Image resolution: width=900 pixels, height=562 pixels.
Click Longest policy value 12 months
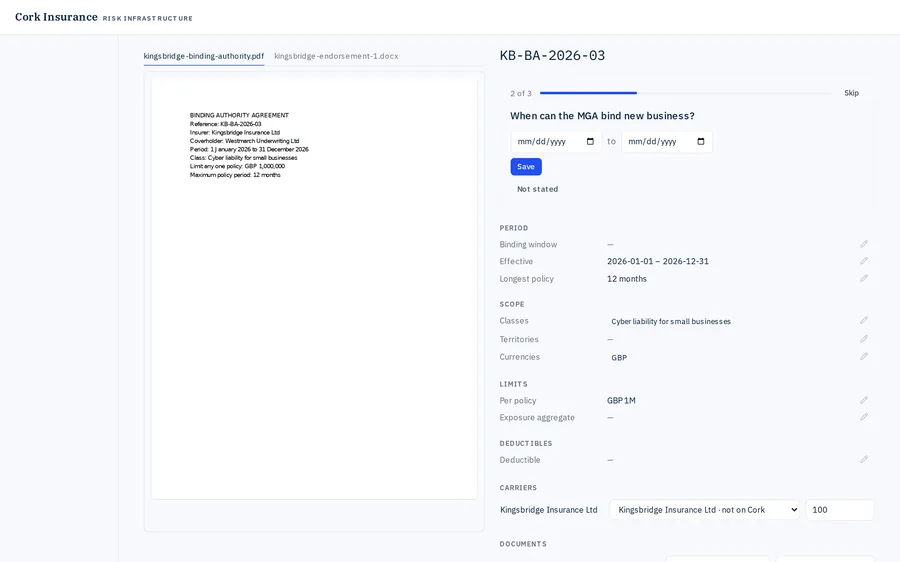tap(627, 279)
